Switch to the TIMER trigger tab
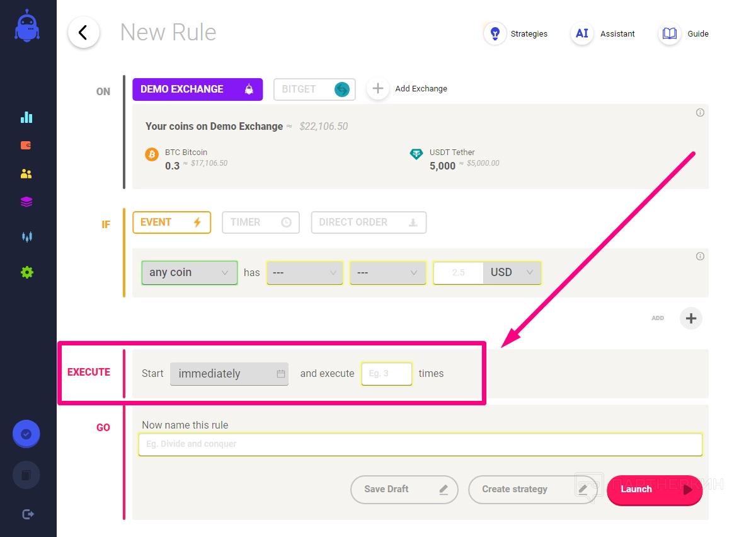The height and width of the screenshot is (537, 756). tap(260, 222)
